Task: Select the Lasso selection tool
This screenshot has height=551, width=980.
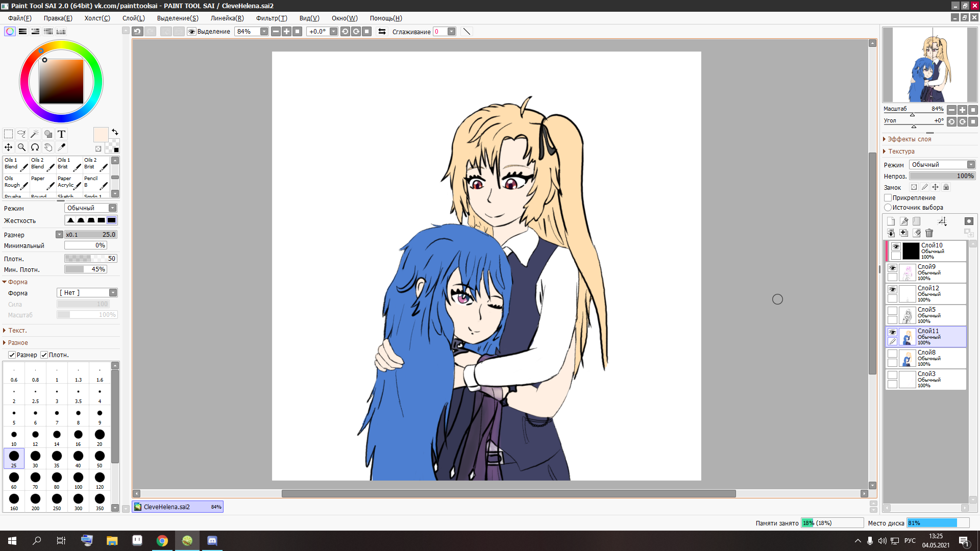Action: pyautogui.click(x=21, y=134)
